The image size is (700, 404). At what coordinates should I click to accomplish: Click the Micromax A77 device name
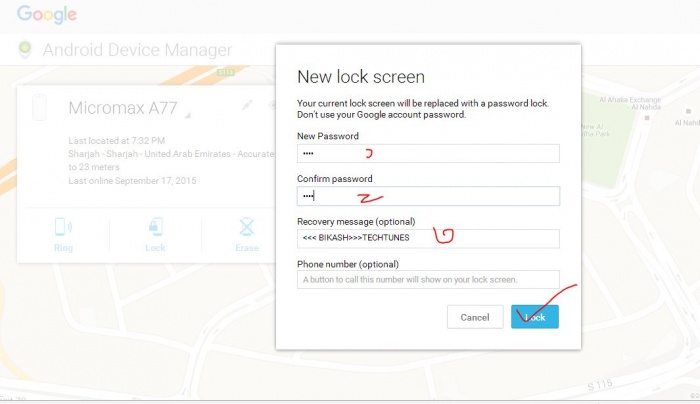123,108
